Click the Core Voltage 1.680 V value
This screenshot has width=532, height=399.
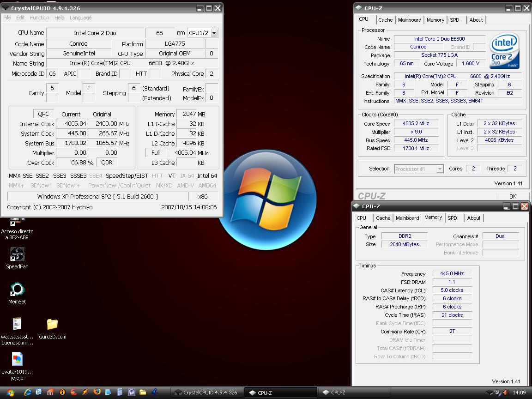coord(470,63)
